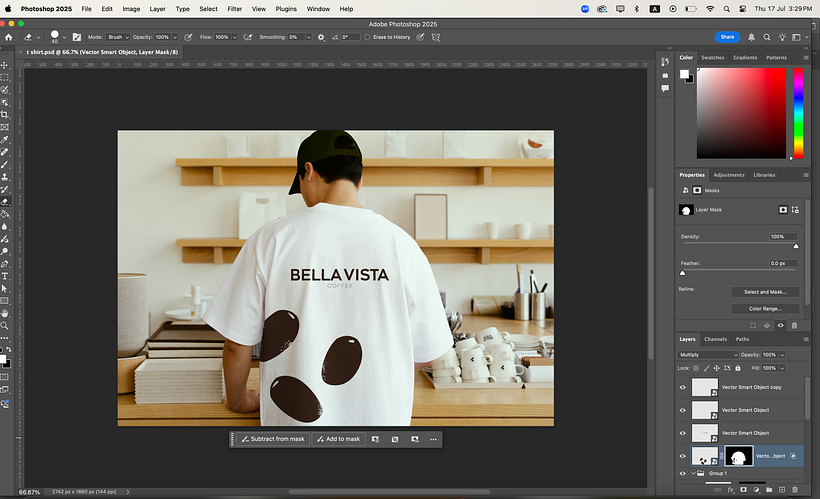Create new adjustment layer icon
Screen dimensions: 820x499
click(756, 490)
